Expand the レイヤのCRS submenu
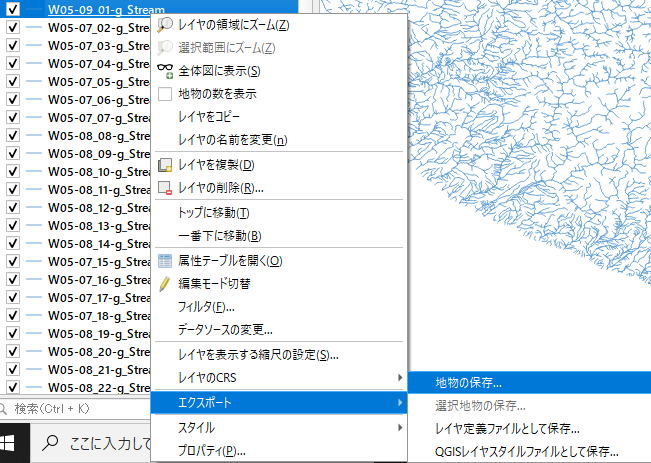 [x=280, y=377]
